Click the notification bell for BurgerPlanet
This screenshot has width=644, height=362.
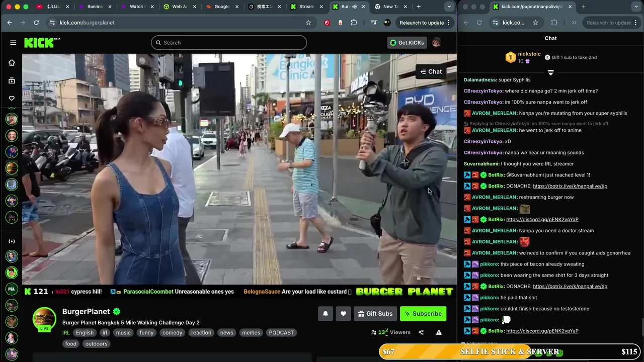pyautogui.click(x=326, y=314)
